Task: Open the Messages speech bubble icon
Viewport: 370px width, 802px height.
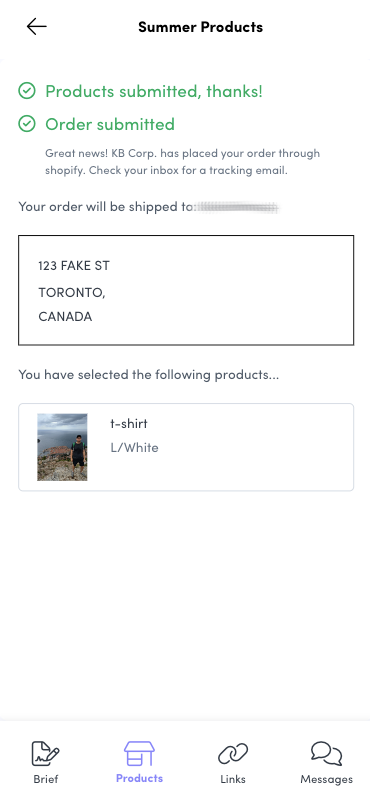Action: 327,753
